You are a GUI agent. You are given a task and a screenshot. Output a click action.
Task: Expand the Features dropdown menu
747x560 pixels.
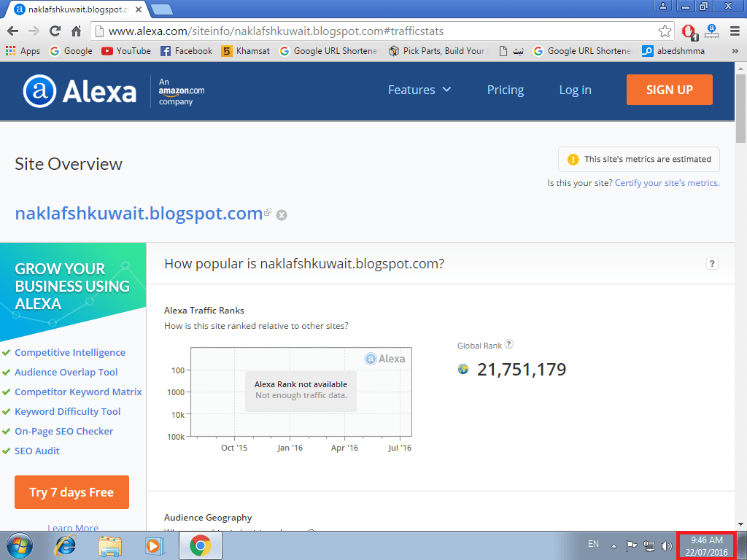tap(419, 90)
